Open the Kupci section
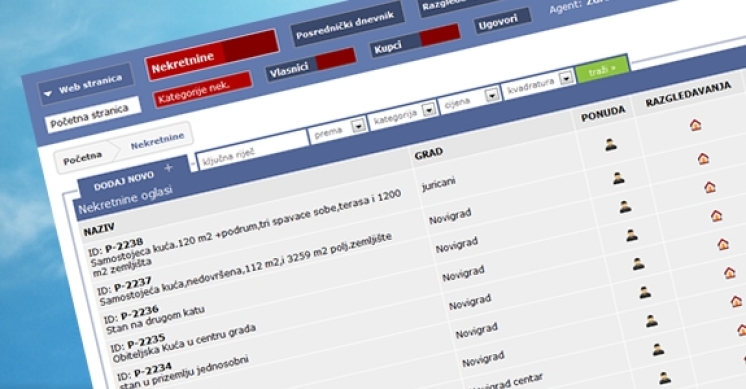Viewport: 746px width, 389px height. point(415,41)
